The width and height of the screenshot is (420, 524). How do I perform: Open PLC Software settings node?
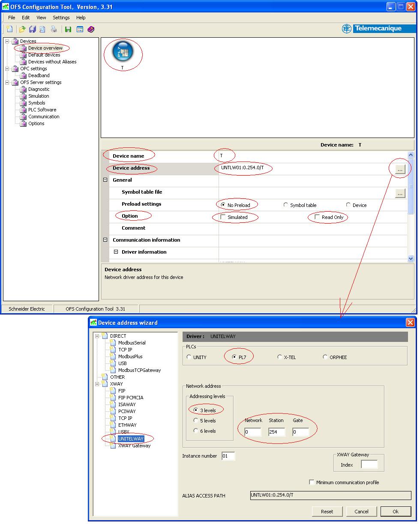[42, 110]
